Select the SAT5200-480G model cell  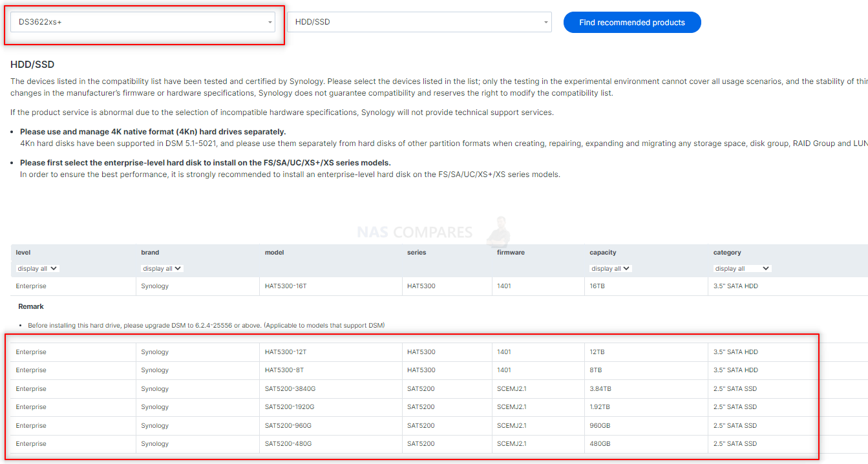288,444
